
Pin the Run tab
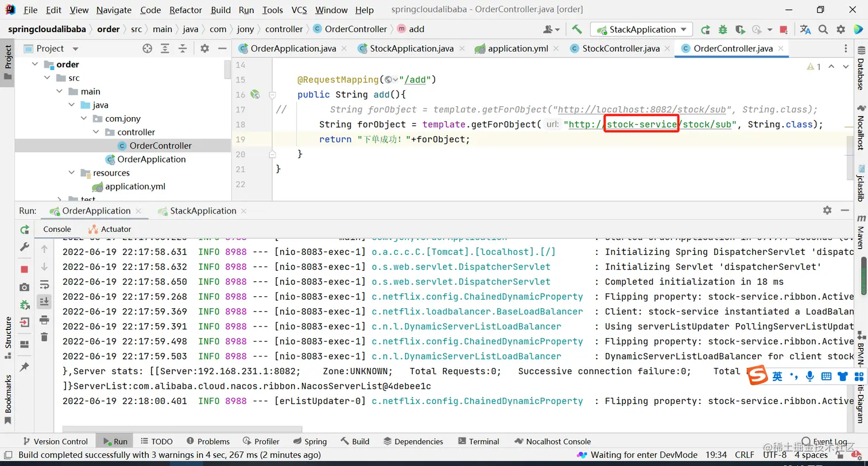[25, 367]
